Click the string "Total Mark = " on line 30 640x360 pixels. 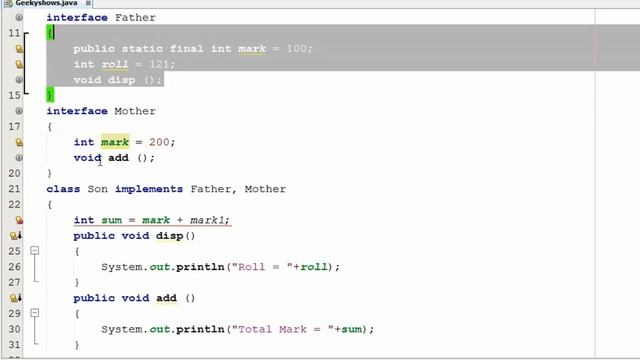(x=282, y=329)
